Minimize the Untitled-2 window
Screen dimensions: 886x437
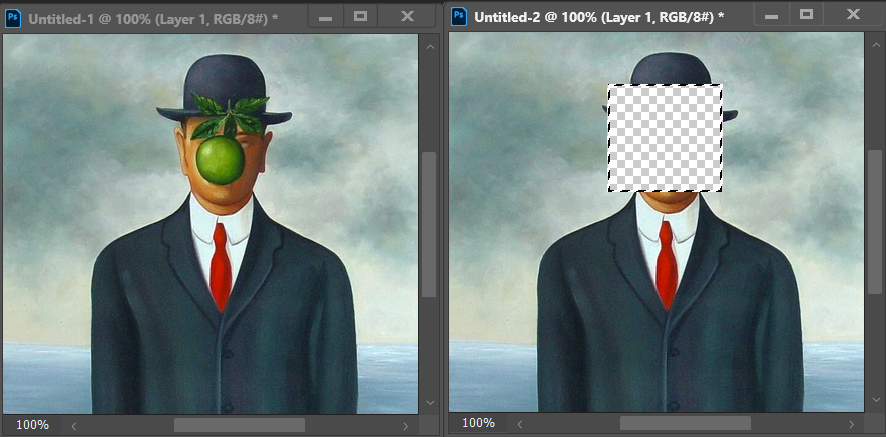772,16
